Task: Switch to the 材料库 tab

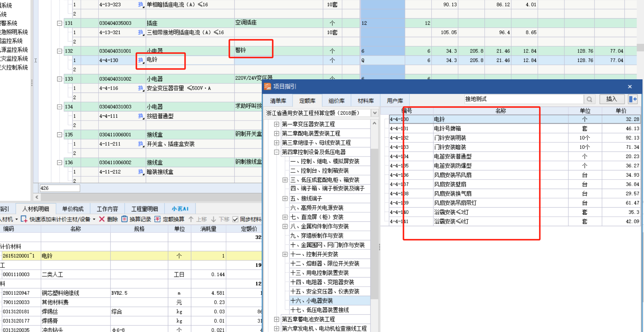Action: (x=366, y=101)
